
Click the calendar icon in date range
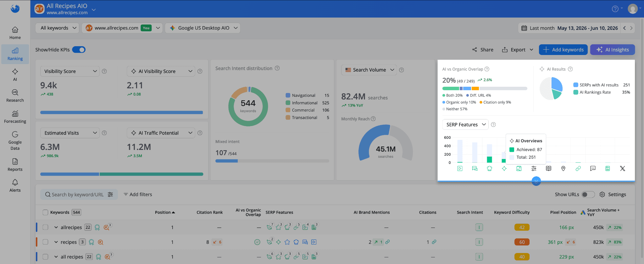pos(524,28)
